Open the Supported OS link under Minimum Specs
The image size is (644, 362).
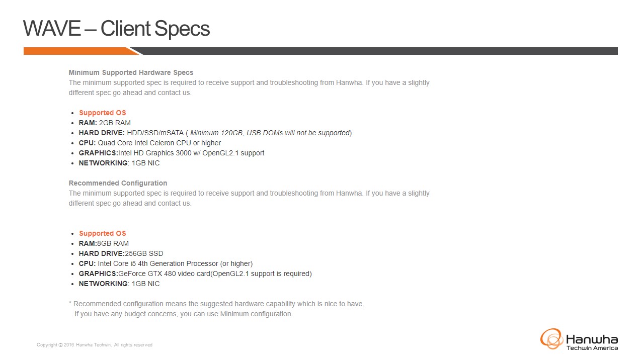[x=103, y=113]
